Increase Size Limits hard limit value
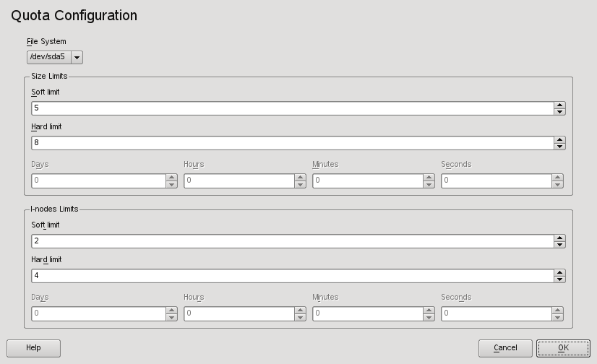Viewport: 597px width, 364px height. coord(559,139)
